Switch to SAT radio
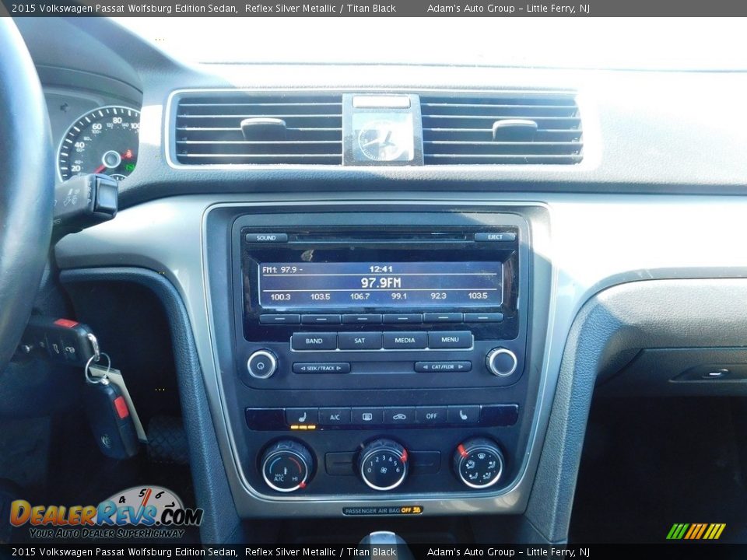Viewport: 747px width, 560px height. (359, 341)
